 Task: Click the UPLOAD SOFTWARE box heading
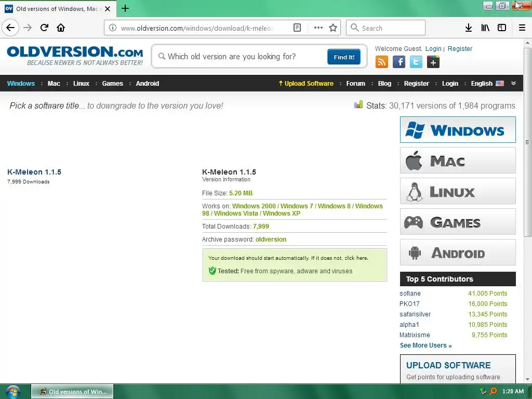(x=448, y=365)
